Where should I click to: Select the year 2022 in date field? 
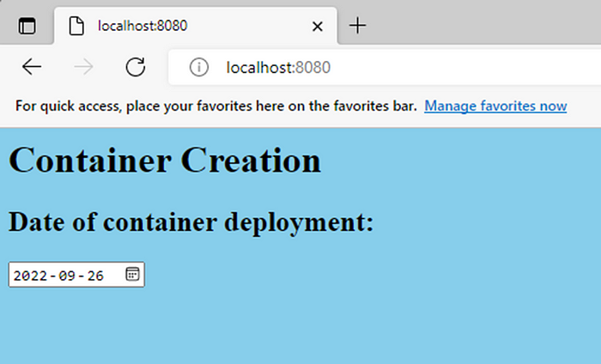coord(30,276)
